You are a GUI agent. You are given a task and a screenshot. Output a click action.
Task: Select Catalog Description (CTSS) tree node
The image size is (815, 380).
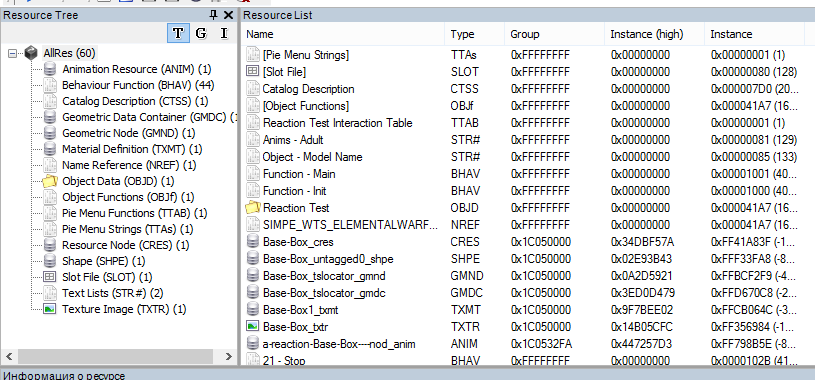[x=135, y=101]
